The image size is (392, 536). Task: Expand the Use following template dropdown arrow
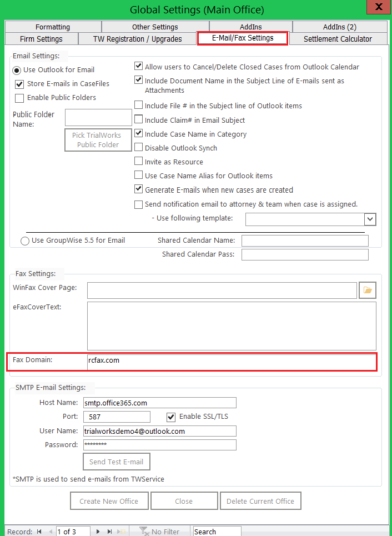(370, 219)
